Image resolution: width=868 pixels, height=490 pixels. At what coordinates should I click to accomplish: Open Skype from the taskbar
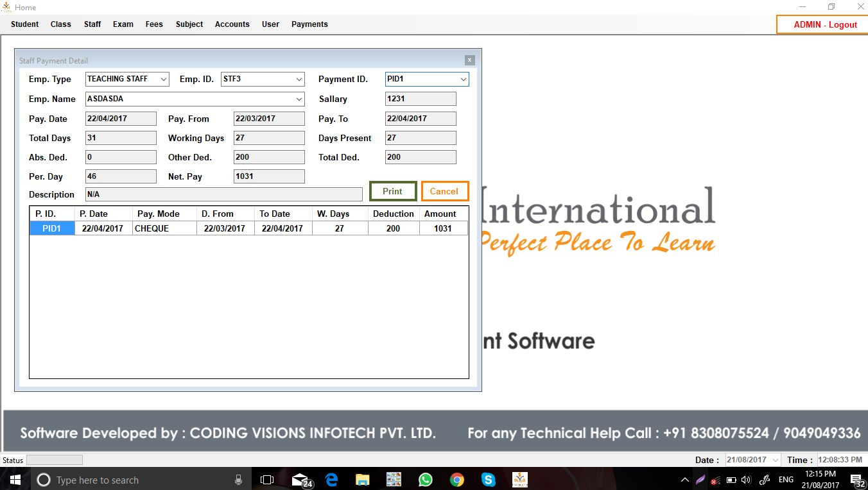(x=488, y=480)
